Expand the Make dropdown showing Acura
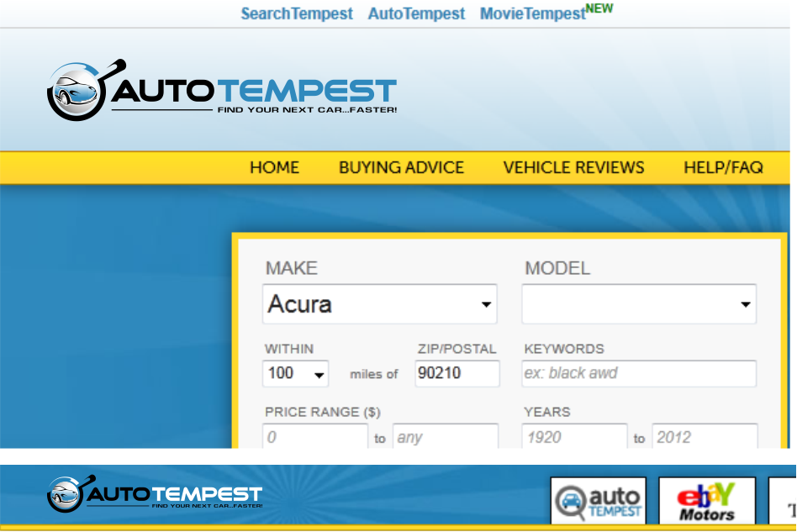The width and height of the screenshot is (797, 532). (380, 304)
